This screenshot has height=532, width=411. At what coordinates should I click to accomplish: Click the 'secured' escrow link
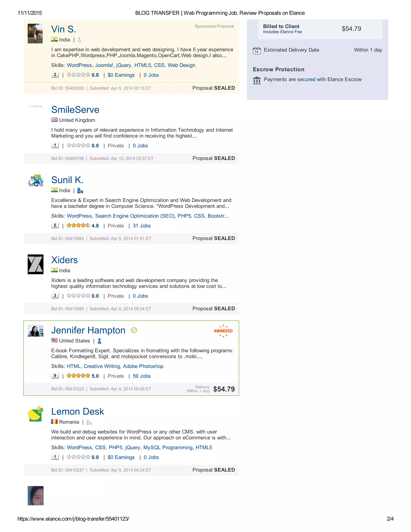pos(306,79)
